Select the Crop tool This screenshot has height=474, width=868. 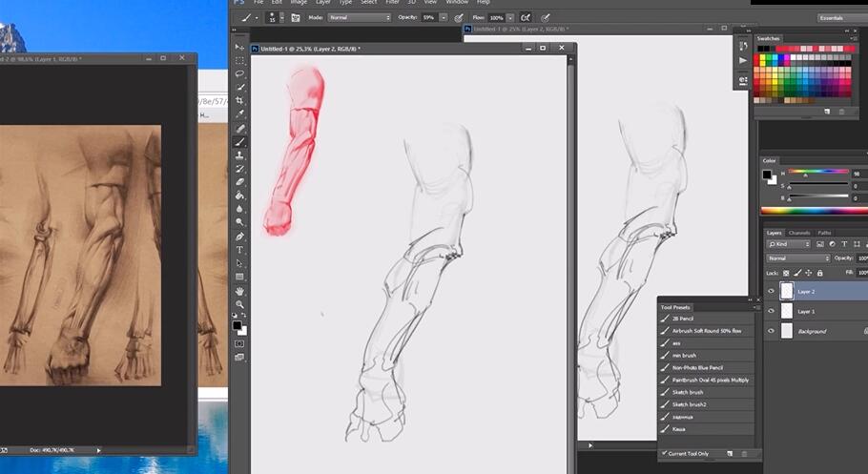pos(239,101)
